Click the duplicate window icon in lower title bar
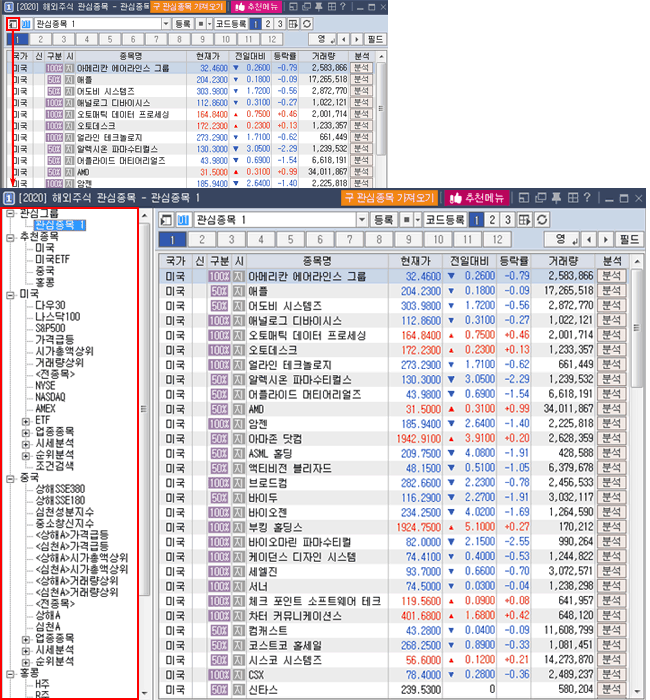This screenshot has width=650, height=700. [541, 198]
